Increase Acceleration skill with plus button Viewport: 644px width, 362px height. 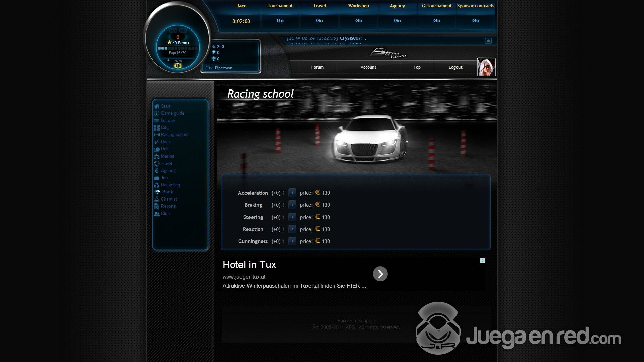292,193
